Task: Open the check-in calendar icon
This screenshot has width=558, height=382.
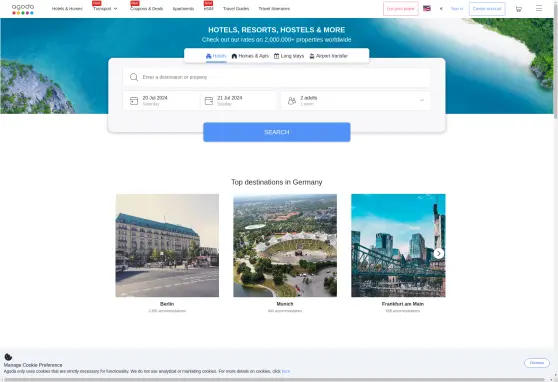Action: [x=134, y=101]
